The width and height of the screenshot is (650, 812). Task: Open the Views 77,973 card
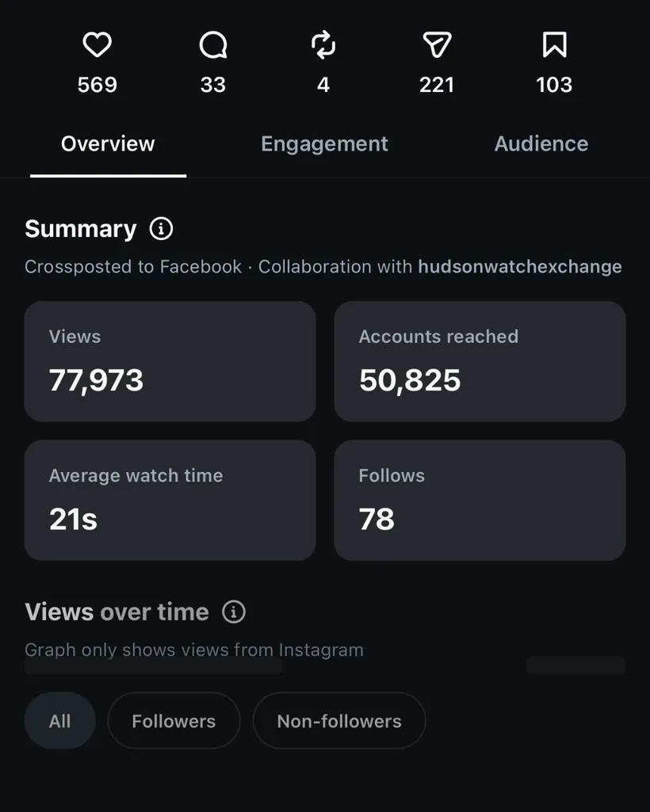click(x=170, y=361)
